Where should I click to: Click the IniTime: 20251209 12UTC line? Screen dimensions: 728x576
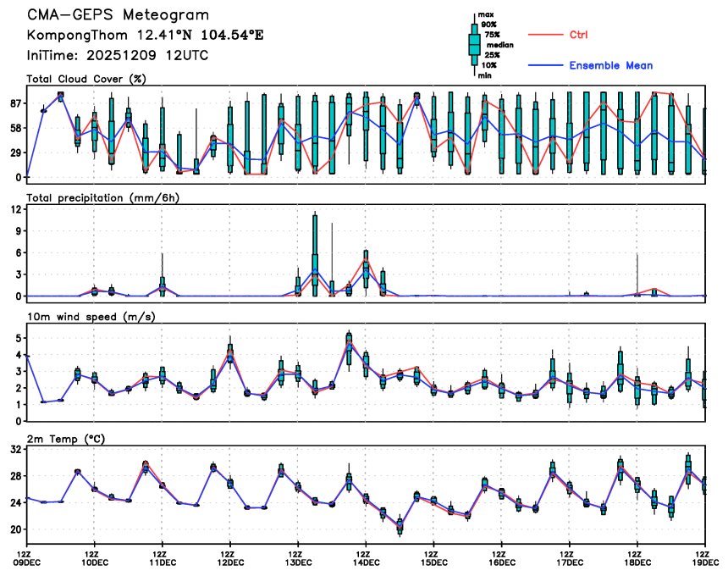click(118, 55)
